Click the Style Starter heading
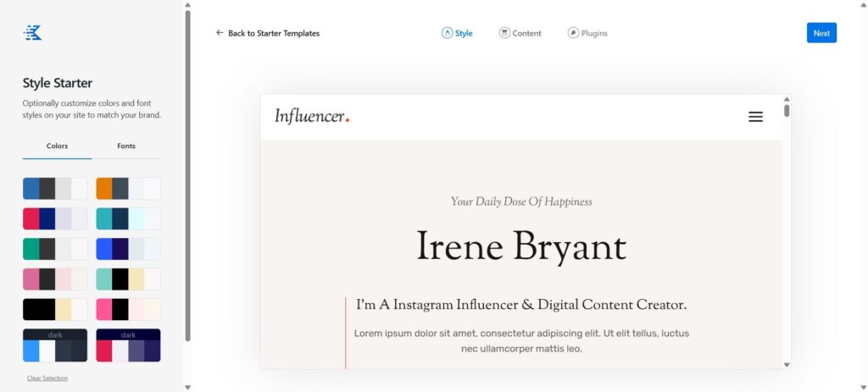This screenshot has height=392, width=868. [58, 83]
